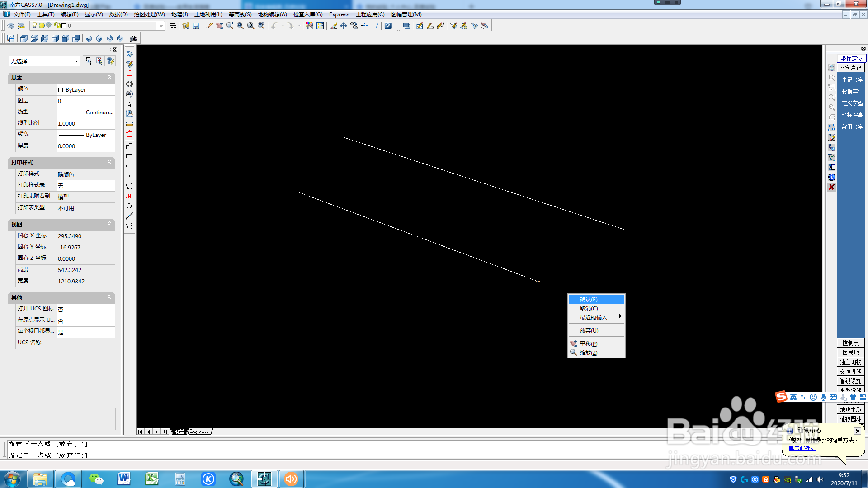Click the Help question mark icon

[388, 26]
